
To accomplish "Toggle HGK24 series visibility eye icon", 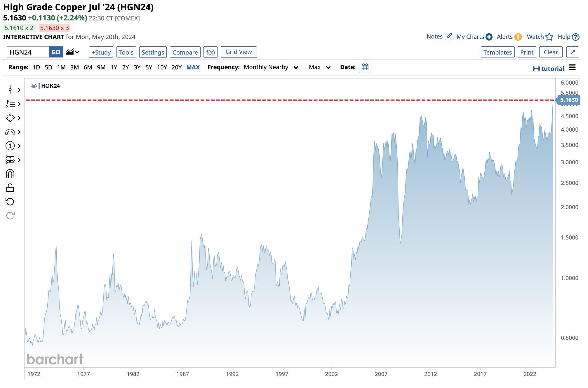I will [x=34, y=86].
